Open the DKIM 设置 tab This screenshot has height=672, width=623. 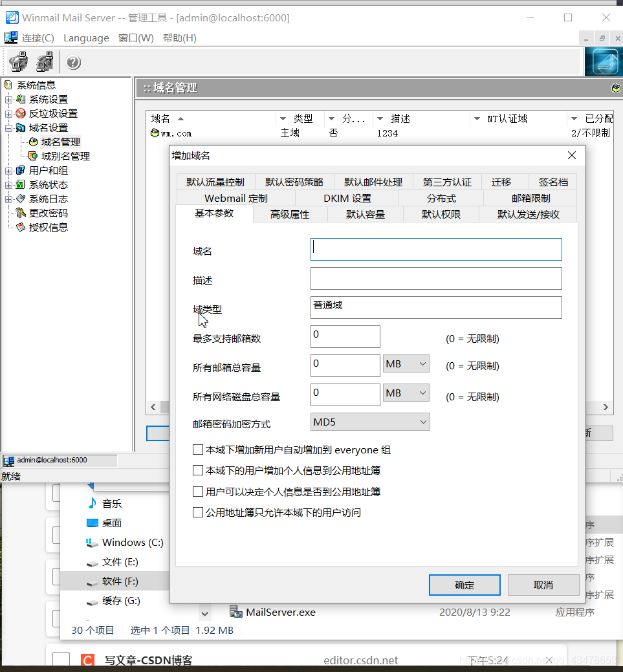[347, 199]
